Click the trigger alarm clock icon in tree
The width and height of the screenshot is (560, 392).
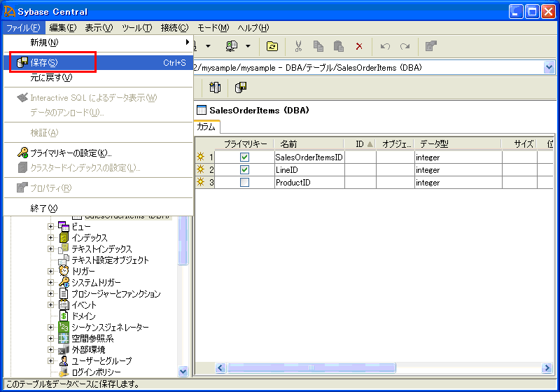64,271
